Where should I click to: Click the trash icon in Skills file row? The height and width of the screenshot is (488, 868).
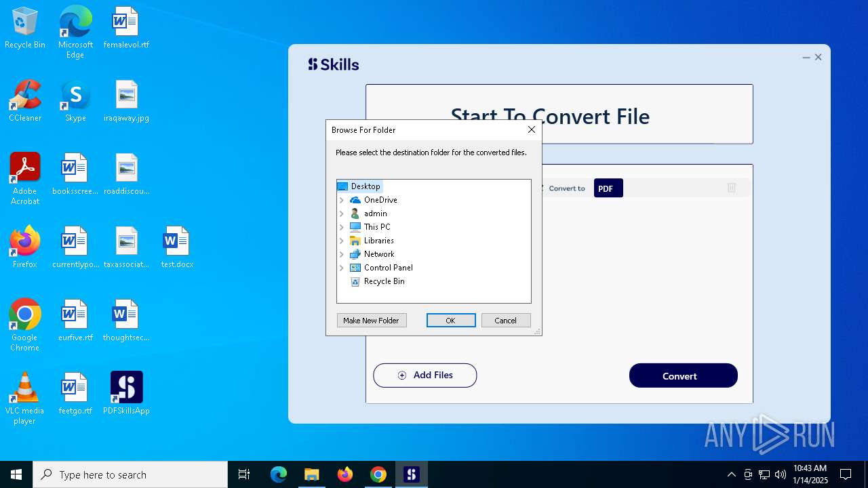pyautogui.click(x=732, y=188)
